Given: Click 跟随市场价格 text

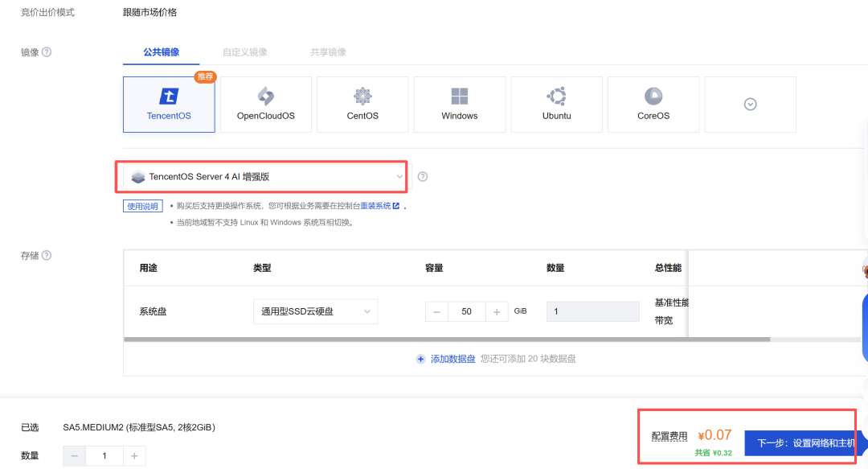Looking at the screenshot, I should (149, 12).
